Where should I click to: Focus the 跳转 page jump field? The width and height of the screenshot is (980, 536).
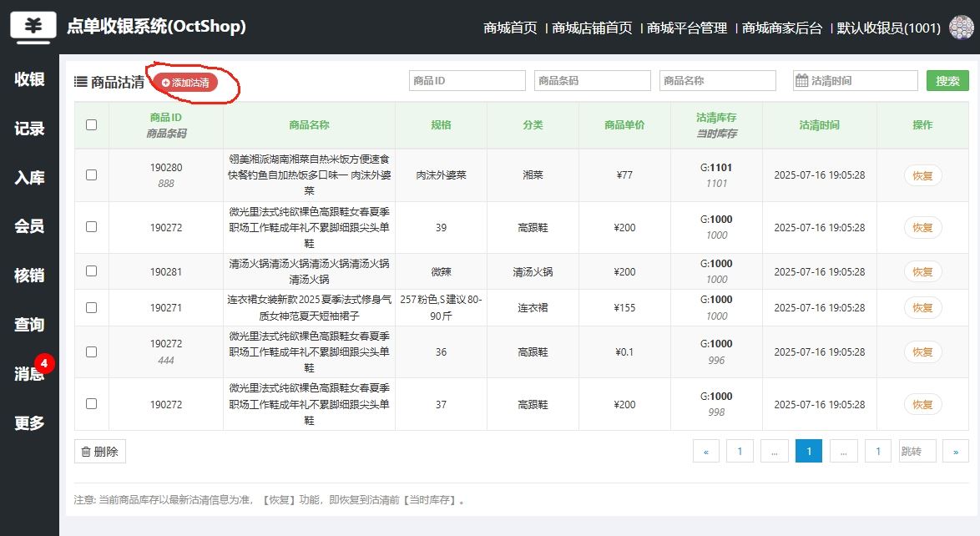tap(917, 451)
